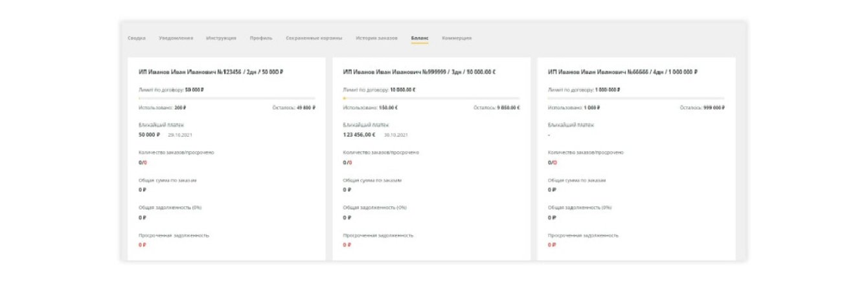Click the used amount 200 ₽

pos(180,108)
